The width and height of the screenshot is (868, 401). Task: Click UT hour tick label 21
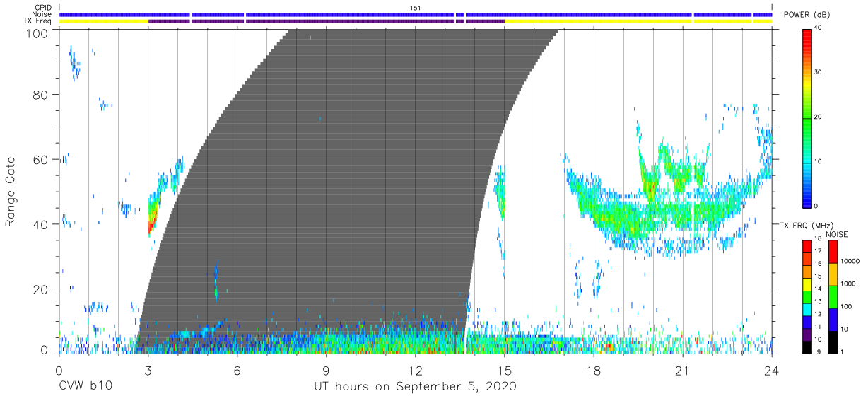tap(683, 369)
